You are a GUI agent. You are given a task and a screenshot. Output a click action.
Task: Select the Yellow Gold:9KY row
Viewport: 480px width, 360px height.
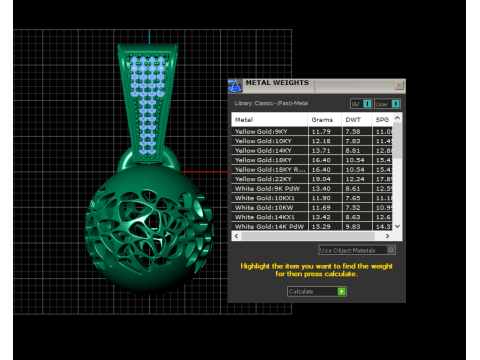coord(312,131)
